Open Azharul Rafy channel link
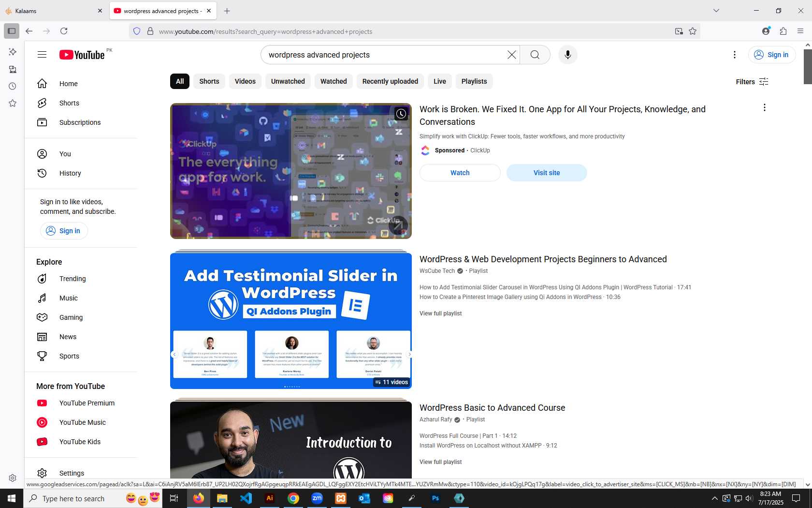 (x=435, y=419)
